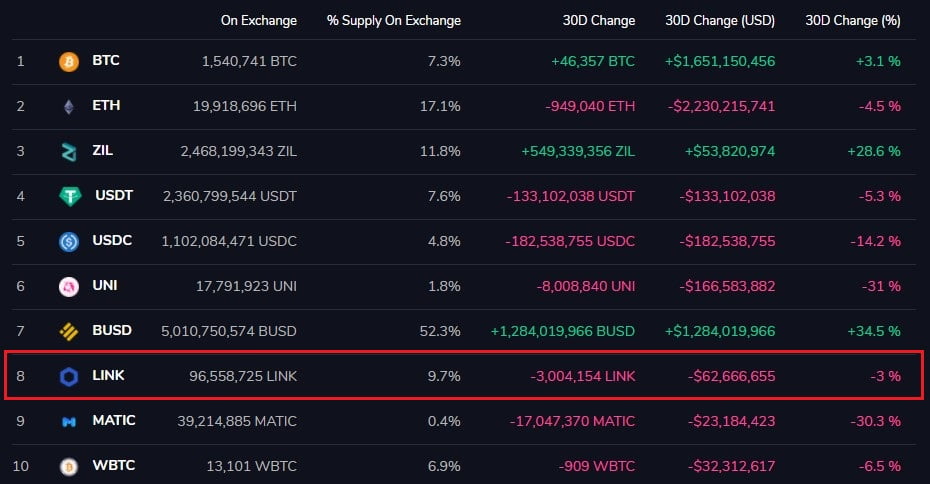Sort by 30D Change (%) header
This screenshot has width=930, height=484.
(853, 20)
